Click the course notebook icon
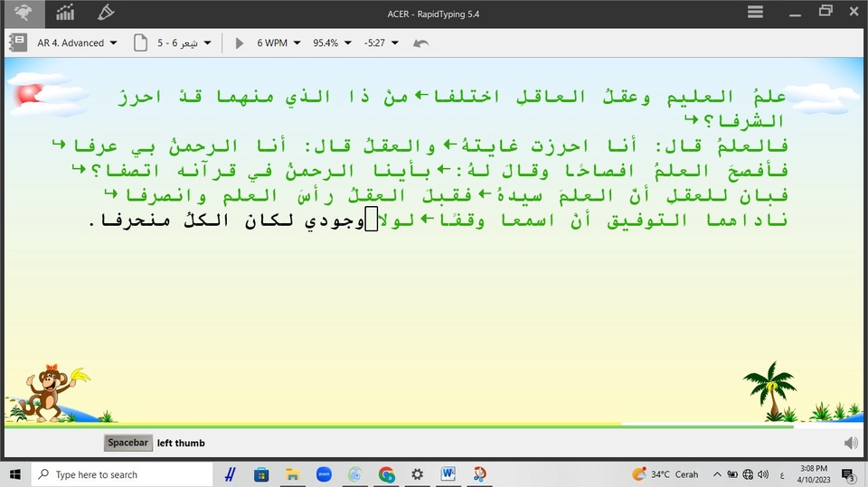Screen dimensions: 868x487 (x=18, y=42)
